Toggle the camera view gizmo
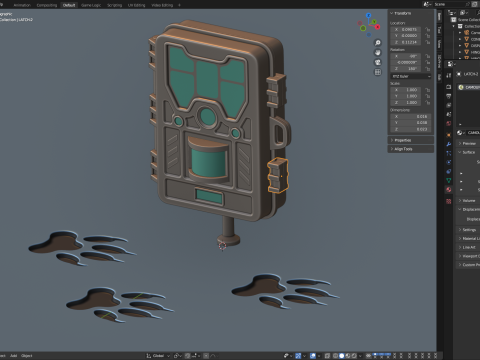Image resolution: width=480 pixels, height=360 pixels. click(378, 62)
